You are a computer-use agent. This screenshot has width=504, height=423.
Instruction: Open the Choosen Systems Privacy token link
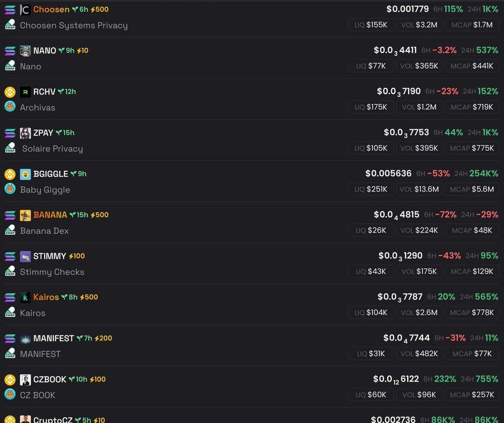pos(74,25)
